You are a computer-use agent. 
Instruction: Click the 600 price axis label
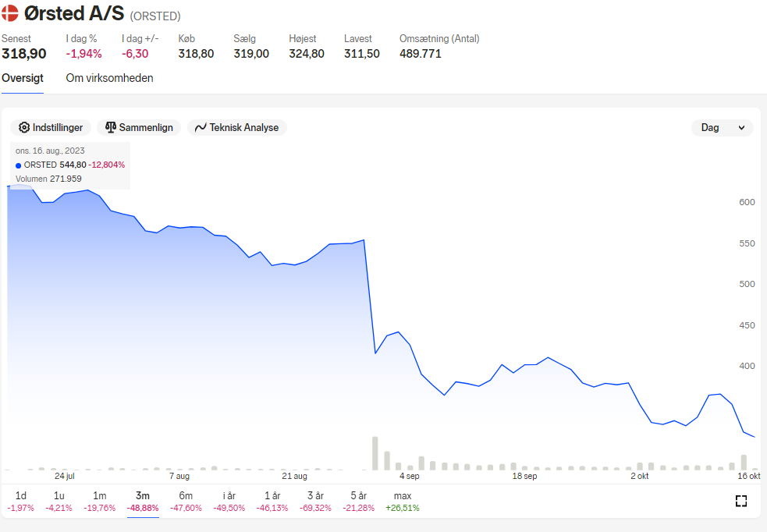[747, 203]
